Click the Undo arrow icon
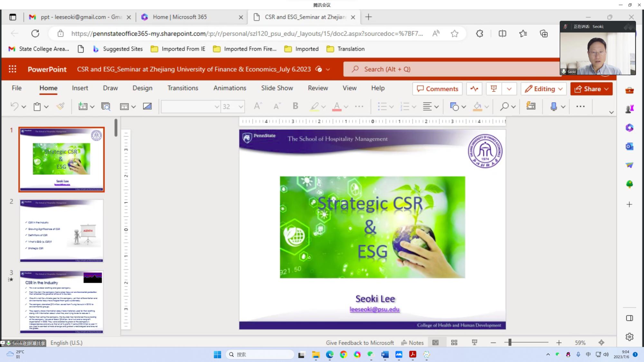This screenshot has width=644, height=362. (14, 106)
